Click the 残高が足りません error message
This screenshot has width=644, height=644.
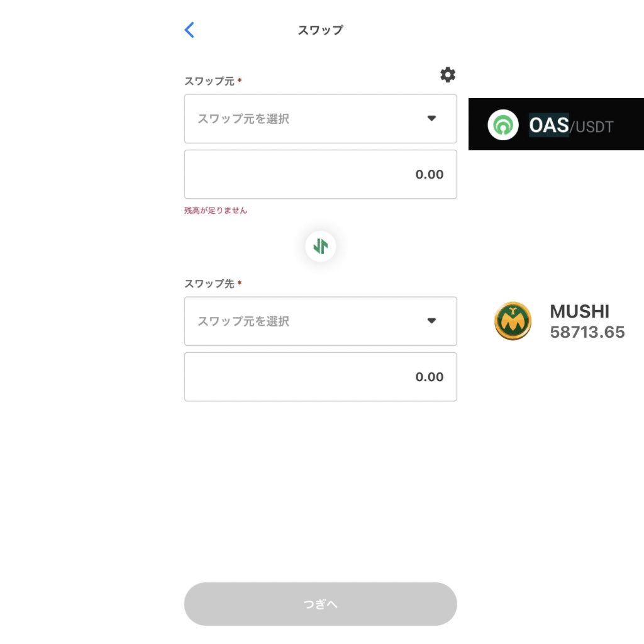click(x=216, y=210)
